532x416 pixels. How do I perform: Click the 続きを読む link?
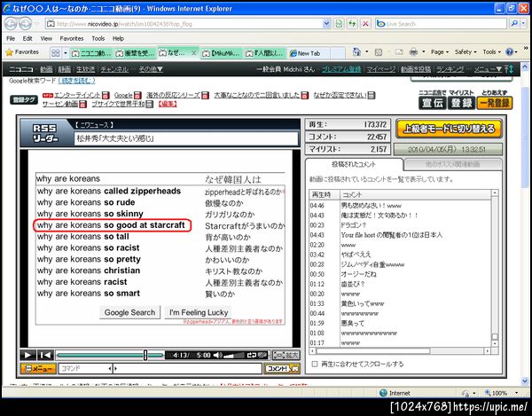(76, 81)
